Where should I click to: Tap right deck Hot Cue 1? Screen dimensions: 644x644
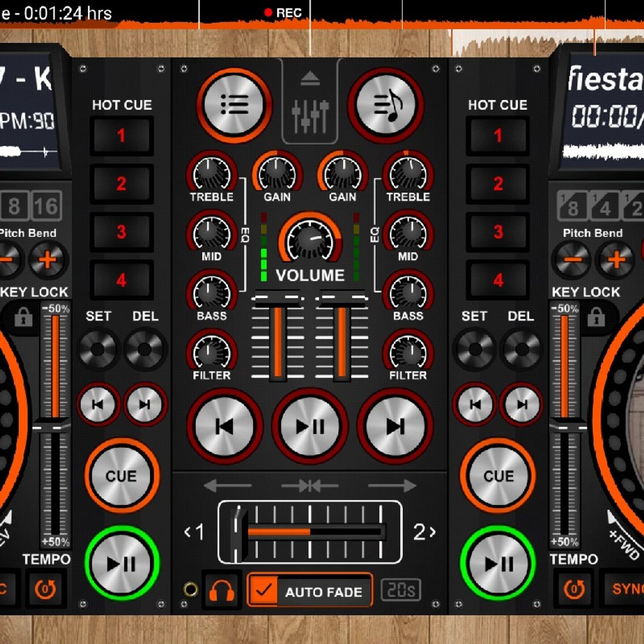click(x=498, y=136)
